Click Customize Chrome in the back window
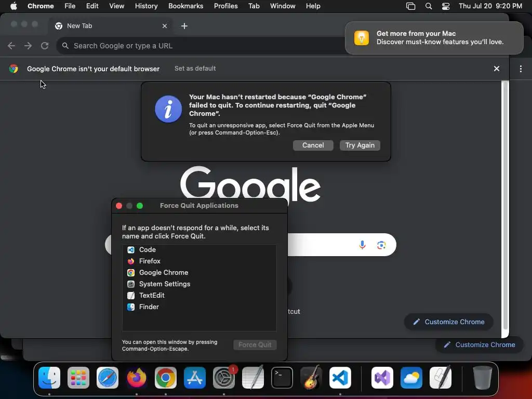This screenshot has height=399, width=532. (479, 345)
